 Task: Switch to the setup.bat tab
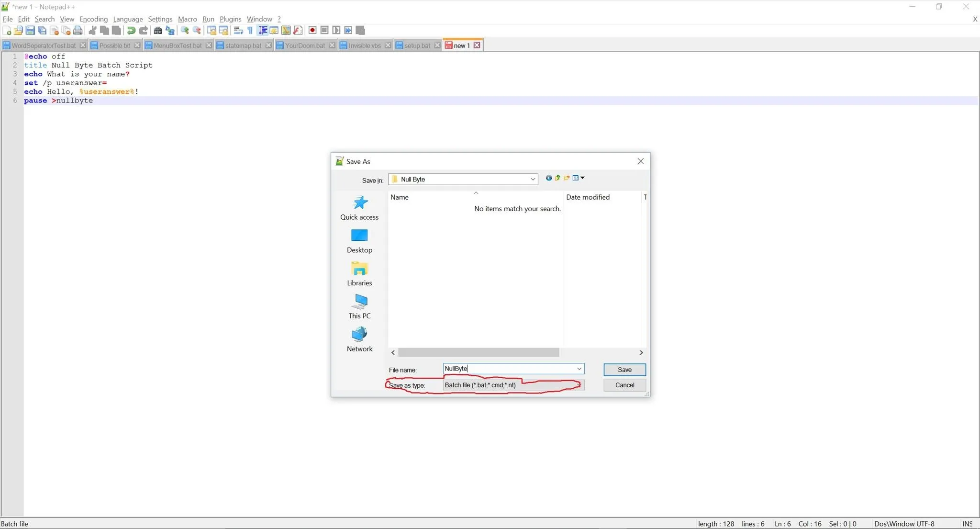tap(418, 45)
